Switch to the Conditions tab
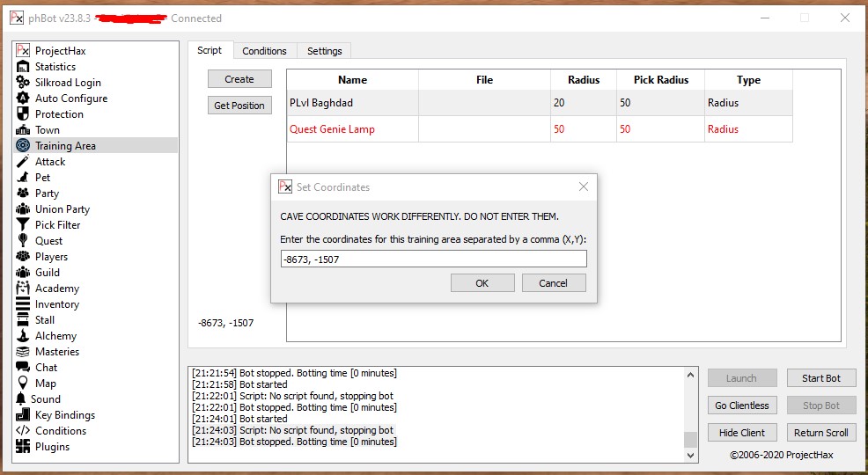 click(x=264, y=51)
